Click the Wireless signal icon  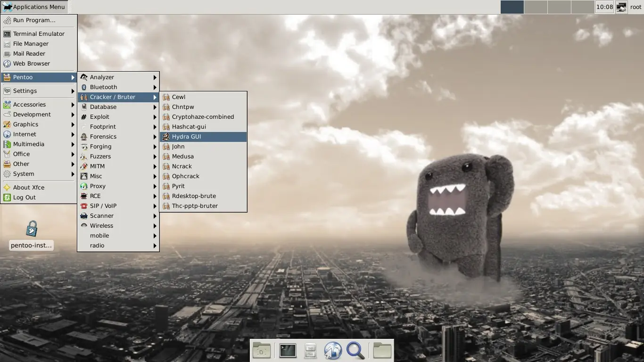pyautogui.click(x=84, y=226)
